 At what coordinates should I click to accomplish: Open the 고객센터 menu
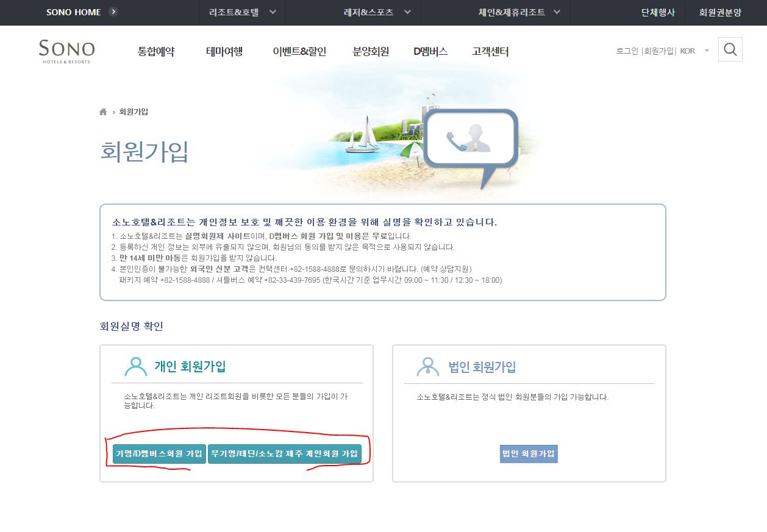490,52
